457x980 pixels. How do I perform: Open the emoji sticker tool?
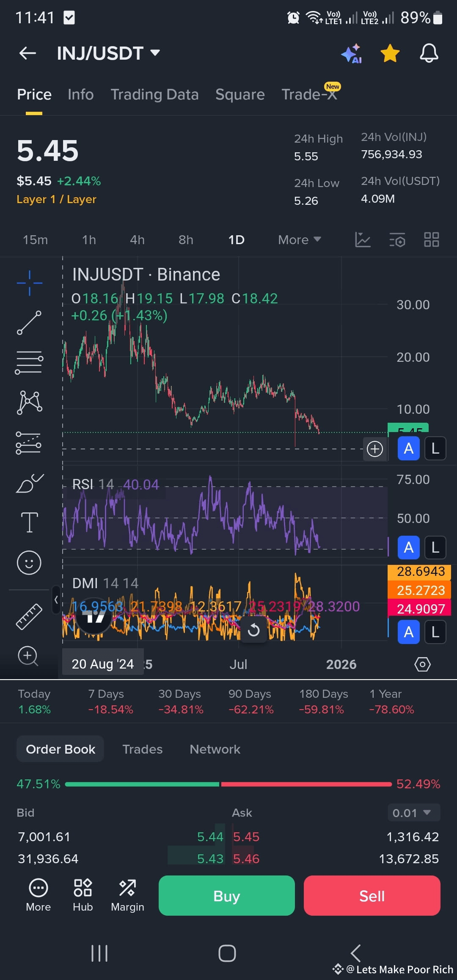click(x=29, y=563)
